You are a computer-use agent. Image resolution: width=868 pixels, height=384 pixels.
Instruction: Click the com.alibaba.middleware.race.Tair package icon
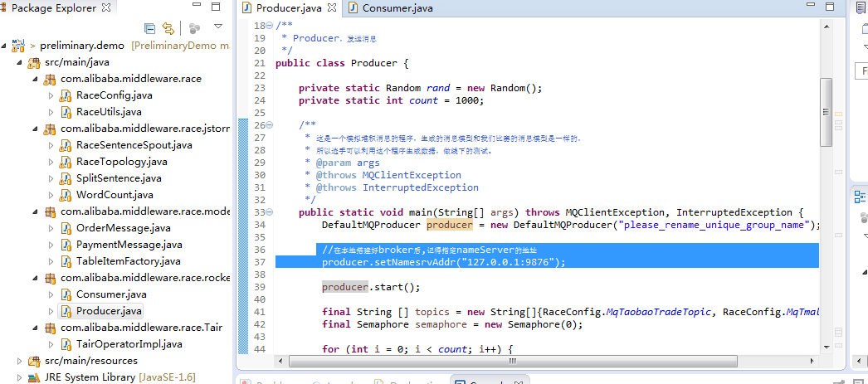coord(50,328)
